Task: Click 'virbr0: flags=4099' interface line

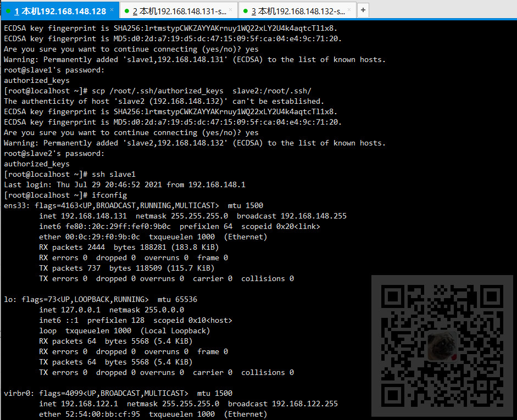Action: [118, 393]
